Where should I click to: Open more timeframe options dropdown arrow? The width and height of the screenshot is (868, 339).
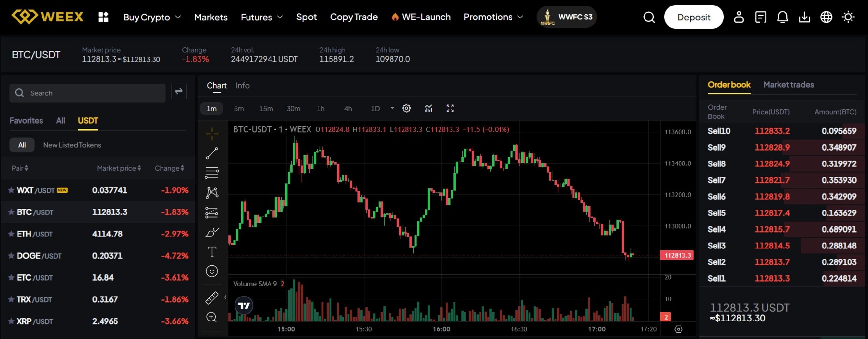coord(392,108)
